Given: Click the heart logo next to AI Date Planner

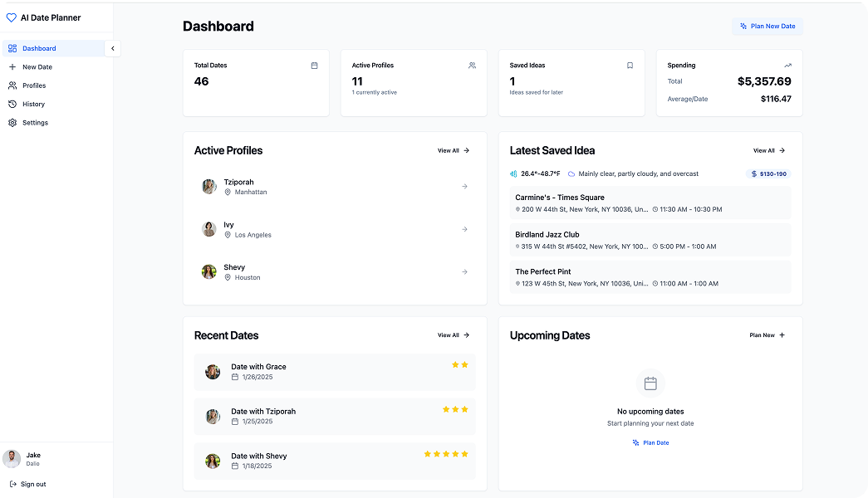Looking at the screenshot, I should coord(10,17).
